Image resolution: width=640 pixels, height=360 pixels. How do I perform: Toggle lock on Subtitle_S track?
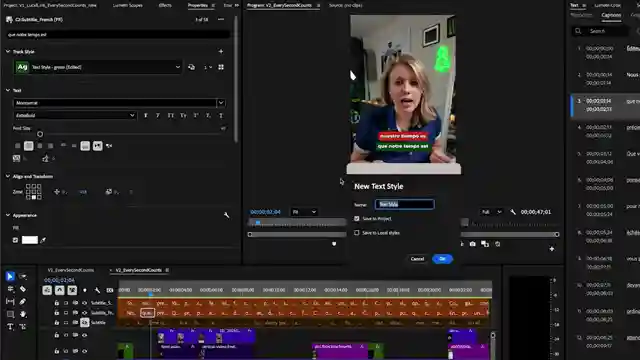[57, 303]
